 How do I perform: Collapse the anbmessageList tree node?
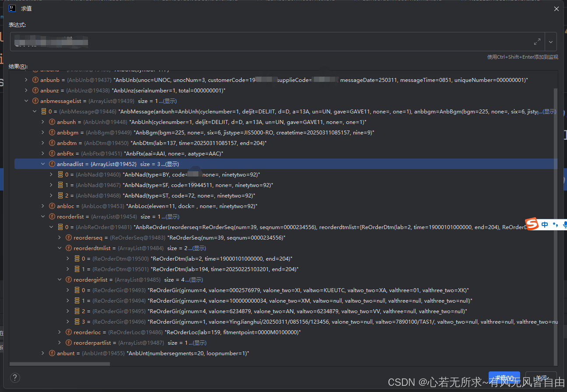pos(26,100)
